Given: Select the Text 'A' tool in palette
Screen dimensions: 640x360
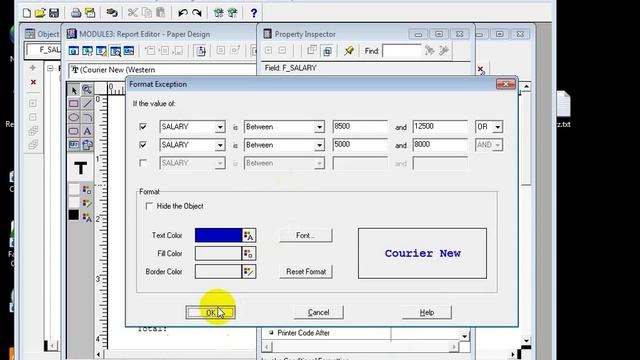Looking at the screenshot, I should [x=87, y=131].
